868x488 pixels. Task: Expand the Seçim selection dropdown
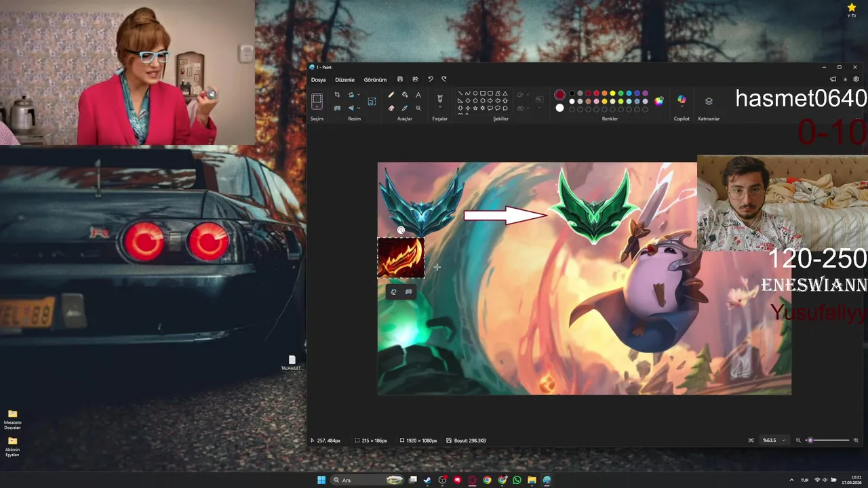pyautogui.click(x=317, y=107)
